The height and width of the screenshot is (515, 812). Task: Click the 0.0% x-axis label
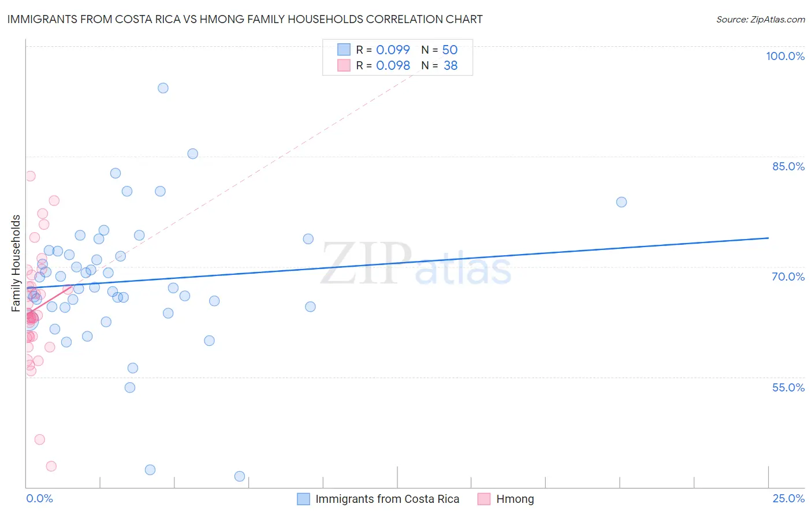pyautogui.click(x=39, y=498)
